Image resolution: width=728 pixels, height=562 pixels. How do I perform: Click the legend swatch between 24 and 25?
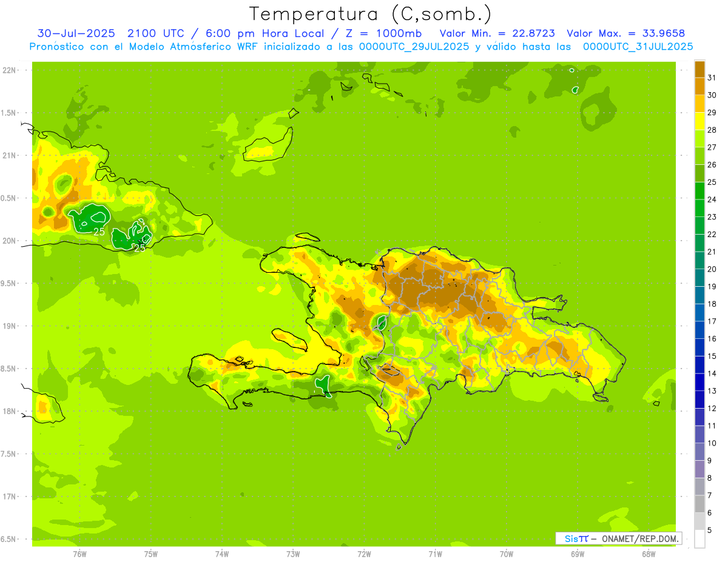pos(699,190)
